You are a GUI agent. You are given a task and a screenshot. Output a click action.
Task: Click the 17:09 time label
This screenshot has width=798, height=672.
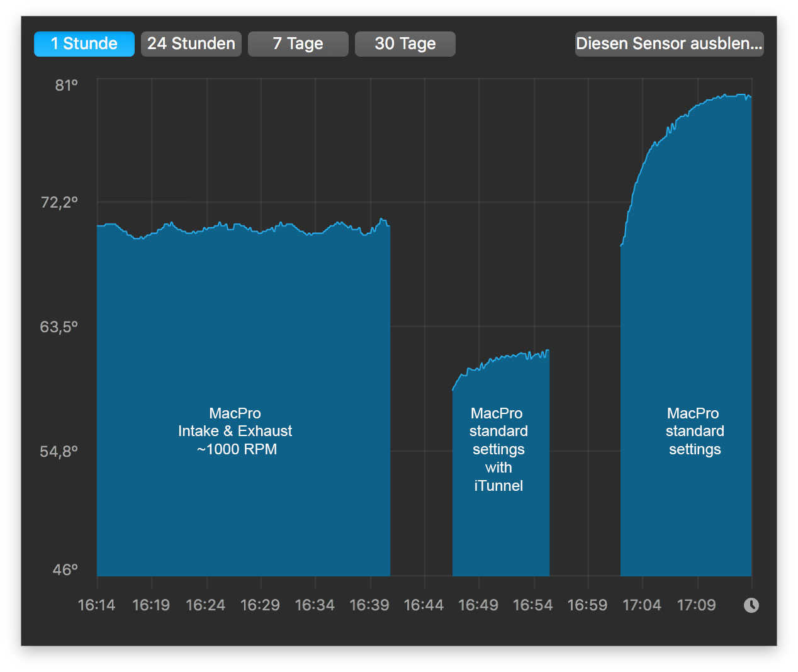click(x=697, y=605)
